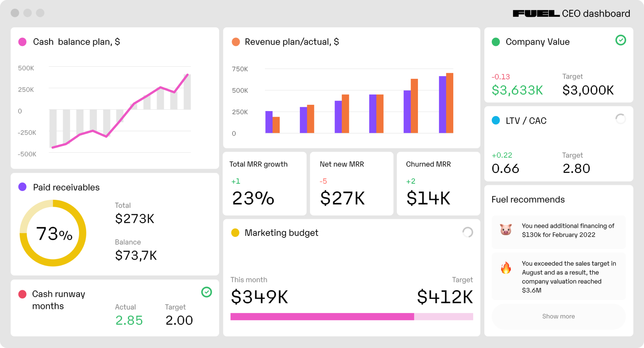The height and width of the screenshot is (348, 644).
Task: Click the first gray window control dot
Action: (x=15, y=13)
